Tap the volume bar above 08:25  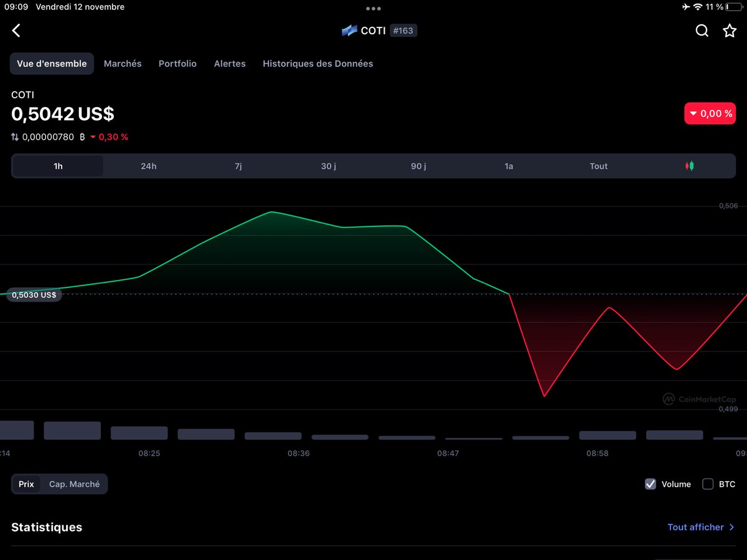point(139,433)
